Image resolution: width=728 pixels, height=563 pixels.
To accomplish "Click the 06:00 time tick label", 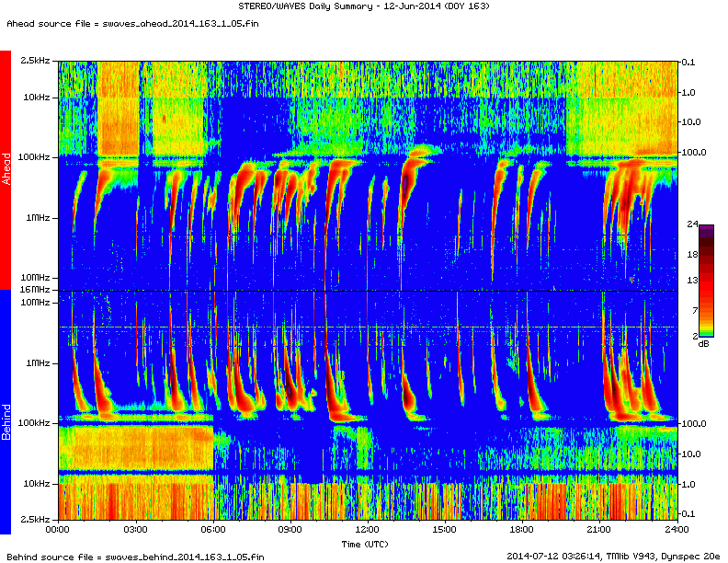I will [x=213, y=530].
